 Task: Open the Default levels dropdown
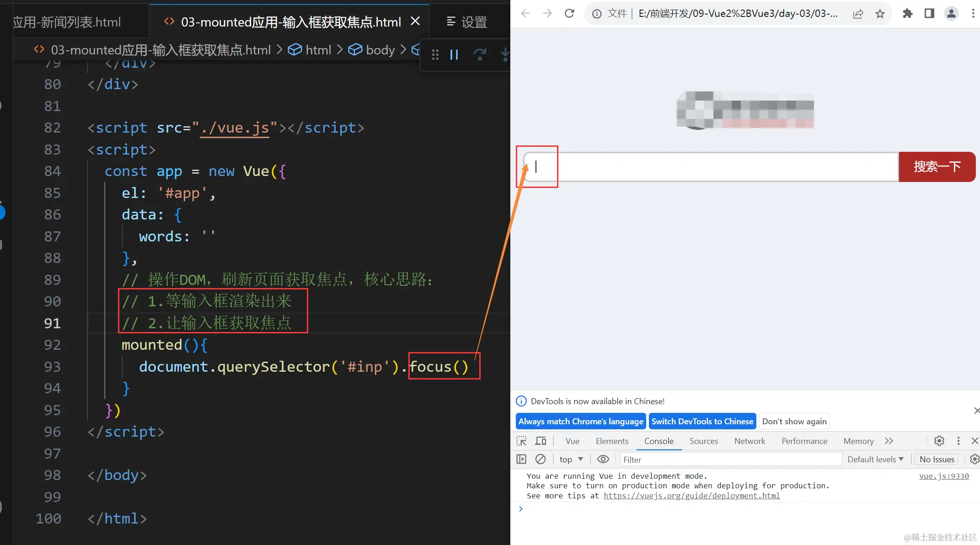click(875, 459)
